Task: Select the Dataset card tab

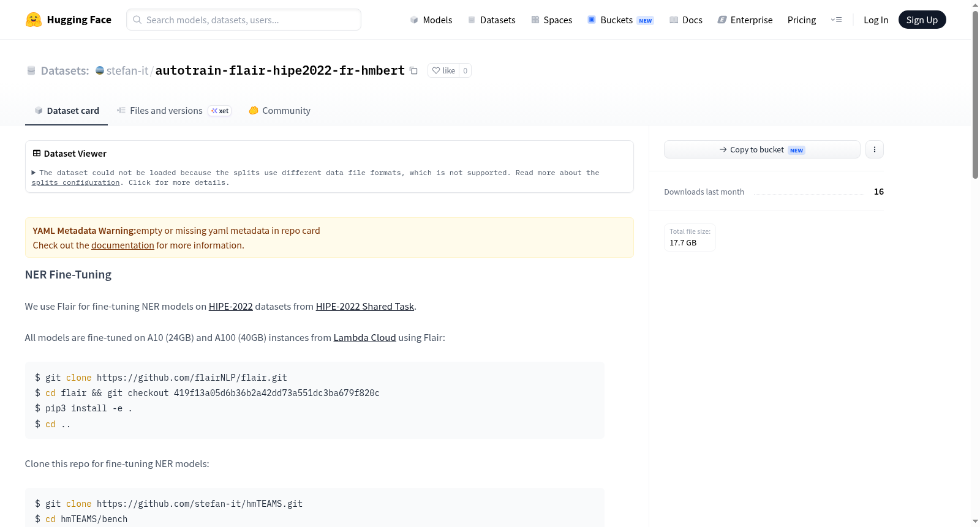Action: [66, 111]
